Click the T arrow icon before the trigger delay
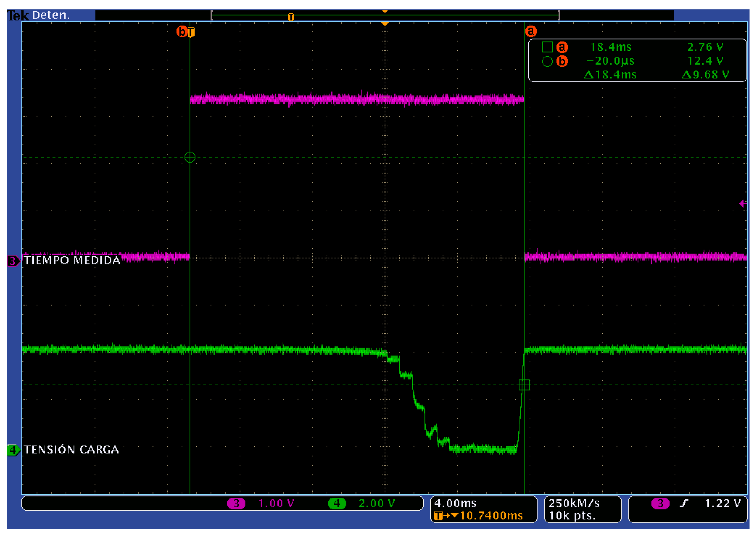Image resolution: width=756 pixels, height=535 pixels. point(446,516)
